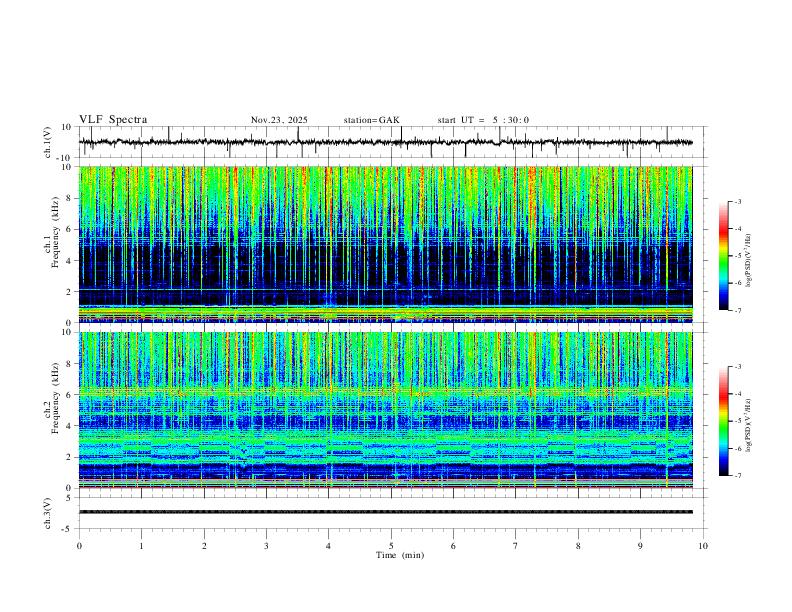Viewport: 792px width, 612px height.
Task: Click the ch.2 'Frequency (kHz)' axis label
Action: point(56,398)
